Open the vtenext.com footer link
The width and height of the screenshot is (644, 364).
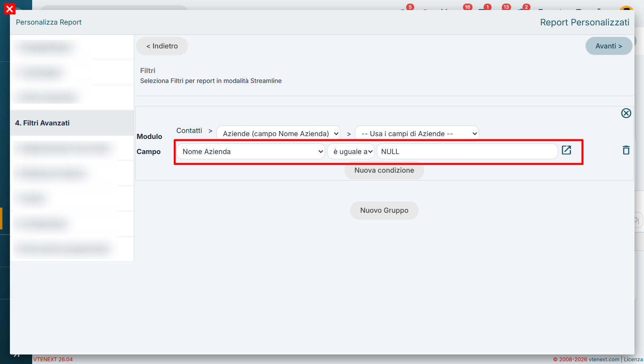point(604,359)
